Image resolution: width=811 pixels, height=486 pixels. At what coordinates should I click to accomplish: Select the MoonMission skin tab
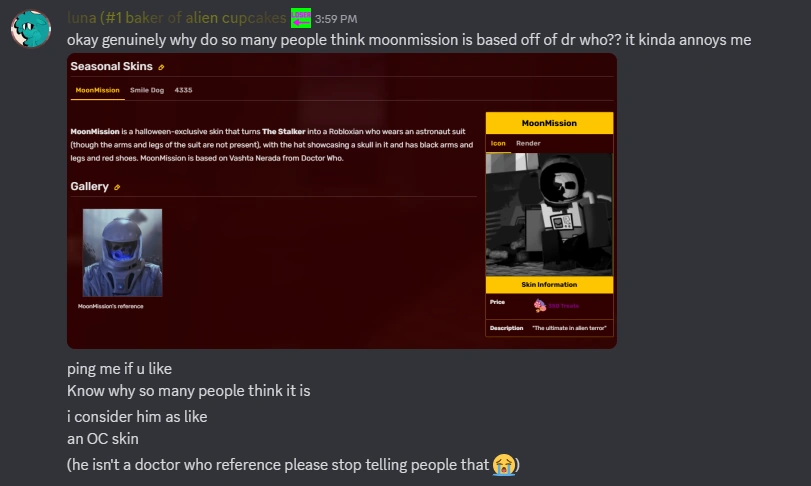tap(97, 90)
